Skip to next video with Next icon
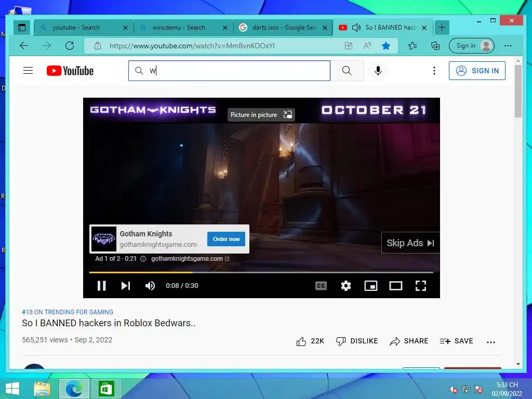The height and width of the screenshot is (399, 532). 126,286
